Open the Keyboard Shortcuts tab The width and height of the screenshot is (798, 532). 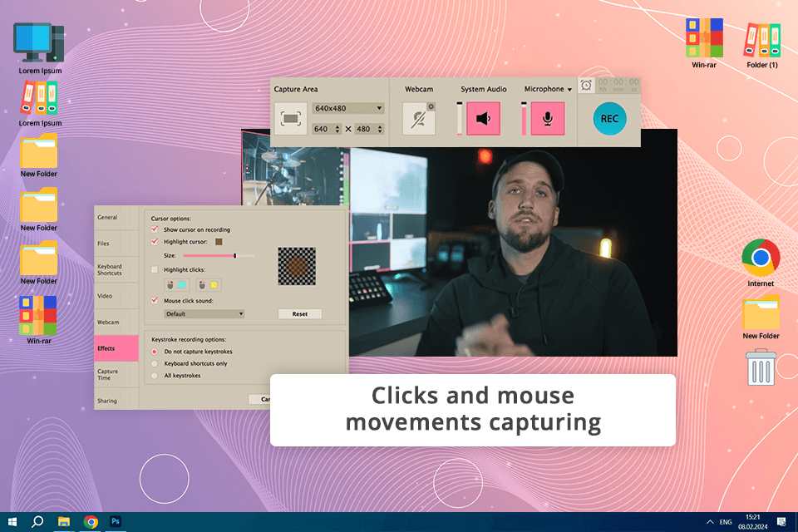pos(116,270)
